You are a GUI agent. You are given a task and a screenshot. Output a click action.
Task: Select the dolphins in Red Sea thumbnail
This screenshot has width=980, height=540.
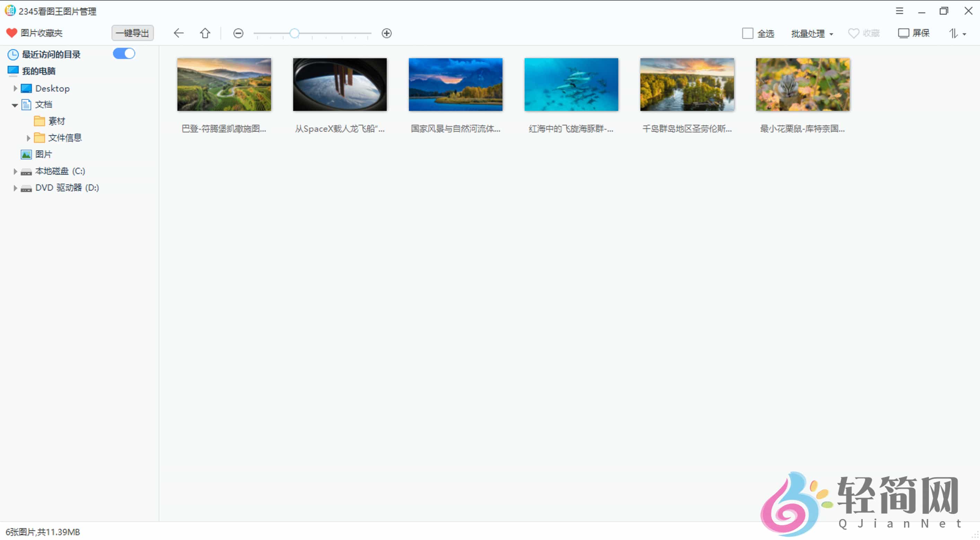pyautogui.click(x=571, y=85)
